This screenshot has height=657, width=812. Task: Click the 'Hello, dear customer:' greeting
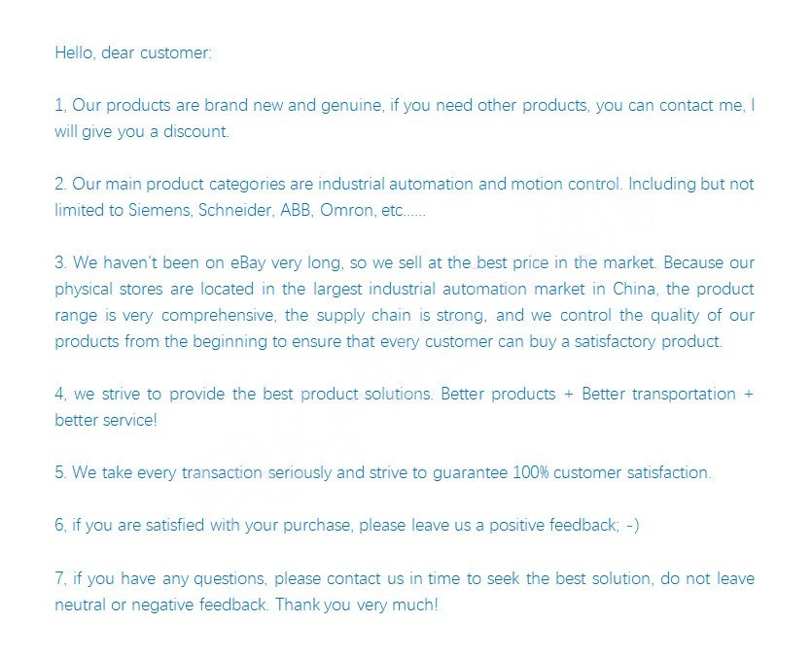click(133, 52)
